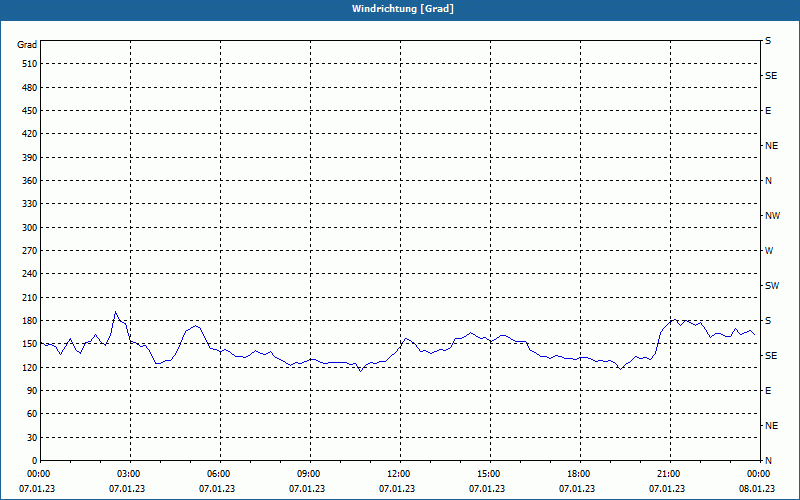Select the E compass label level with 450
The height and width of the screenshot is (500, 800).
point(768,111)
